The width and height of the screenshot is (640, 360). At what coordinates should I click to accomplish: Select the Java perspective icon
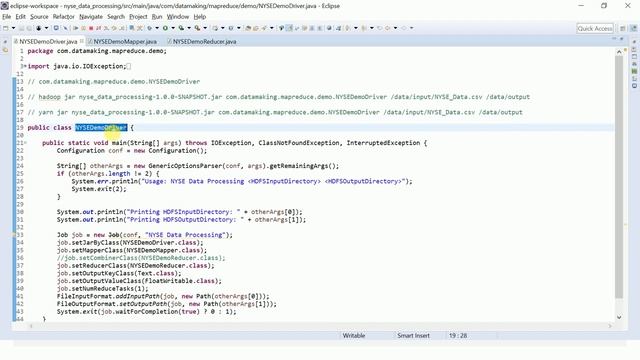(633, 29)
